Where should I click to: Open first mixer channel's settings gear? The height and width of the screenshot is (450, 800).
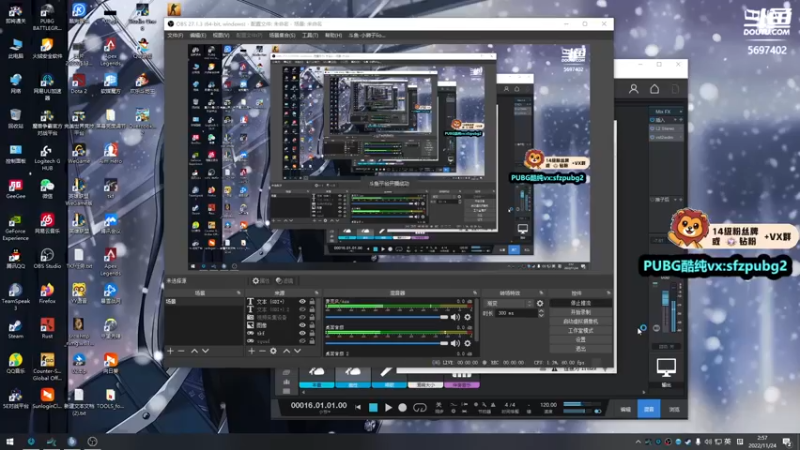point(467,317)
